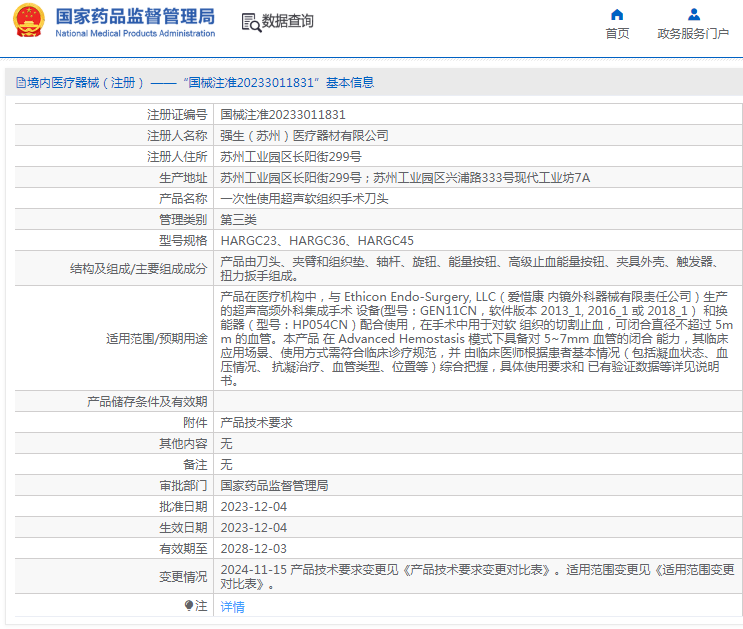Image resolution: width=743 pixels, height=629 pixels.
Task: Open 首页 home page link
Action: [x=617, y=34]
